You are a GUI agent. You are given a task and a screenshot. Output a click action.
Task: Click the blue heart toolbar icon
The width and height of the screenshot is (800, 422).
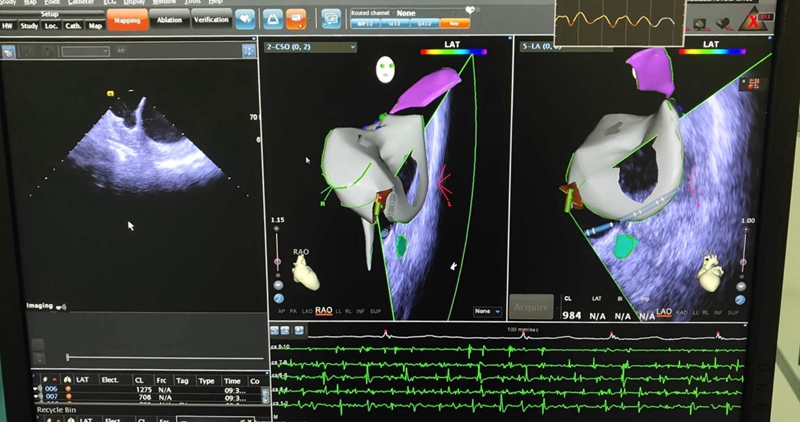(x=245, y=19)
